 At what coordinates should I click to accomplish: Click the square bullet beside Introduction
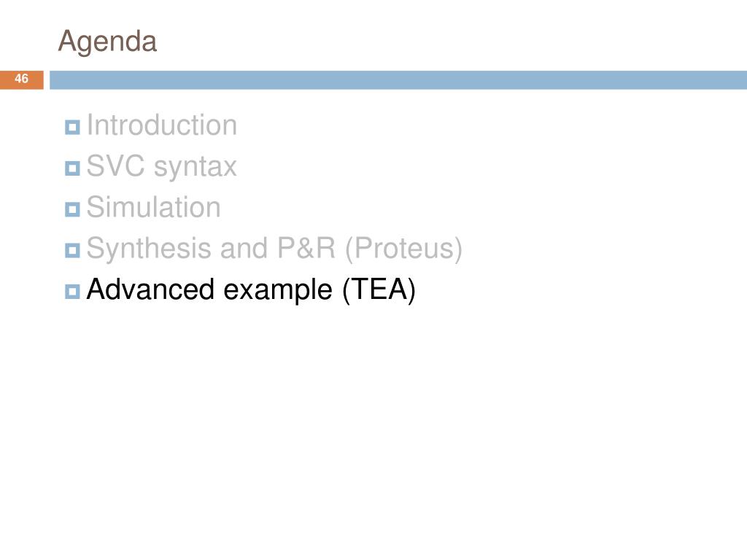coord(72,127)
